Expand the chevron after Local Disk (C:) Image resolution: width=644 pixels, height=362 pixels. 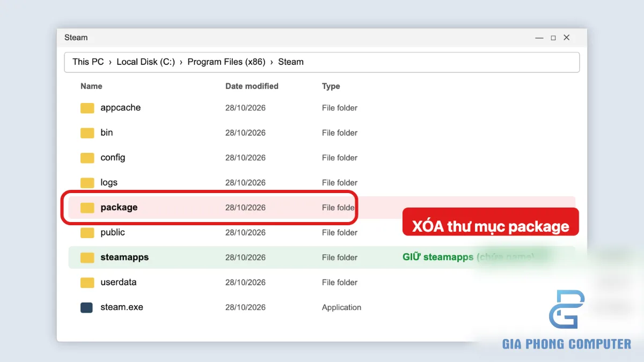point(181,62)
